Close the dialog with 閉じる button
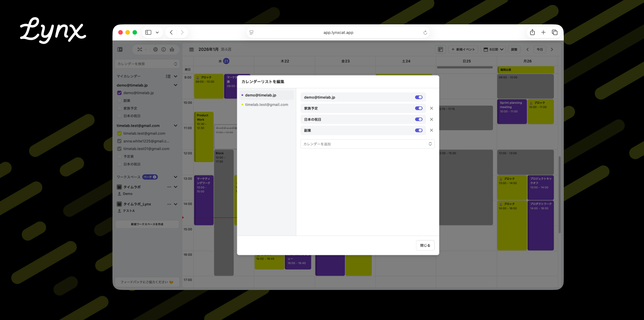 pos(425,245)
